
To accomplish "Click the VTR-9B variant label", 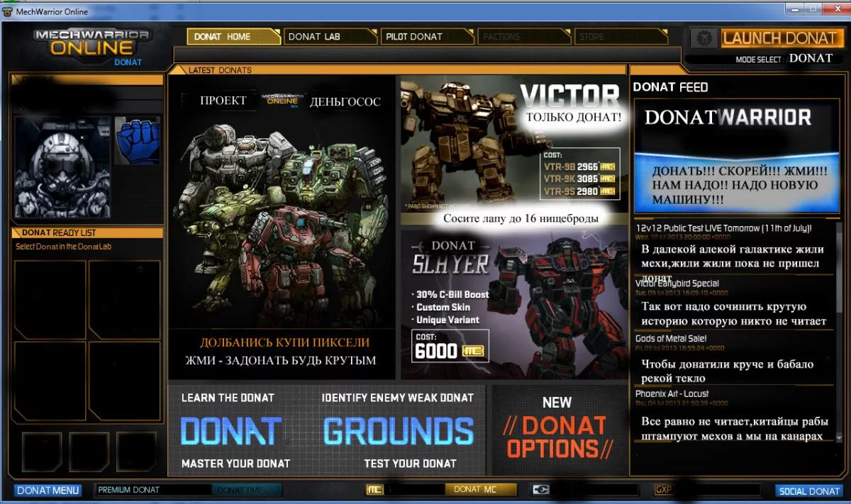I will 560,167.
